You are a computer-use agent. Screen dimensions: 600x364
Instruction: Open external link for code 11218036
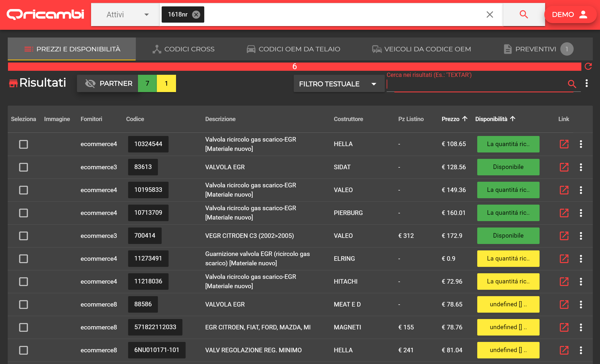tap(564, 281)
